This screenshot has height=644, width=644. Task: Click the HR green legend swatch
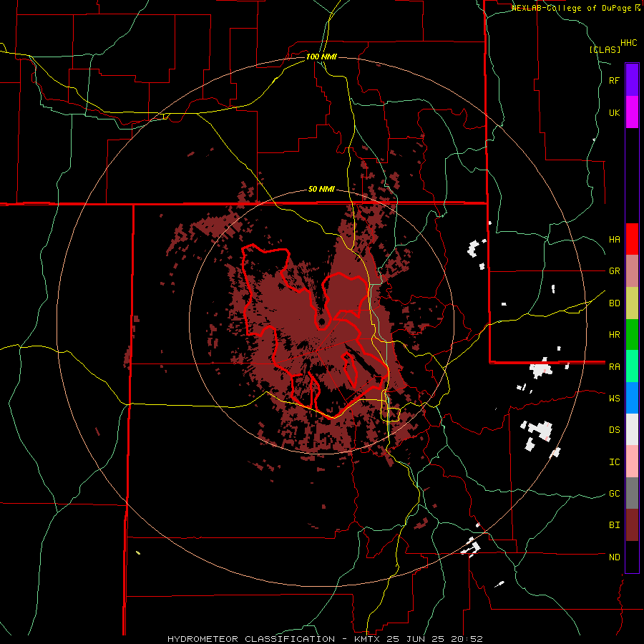632,334
